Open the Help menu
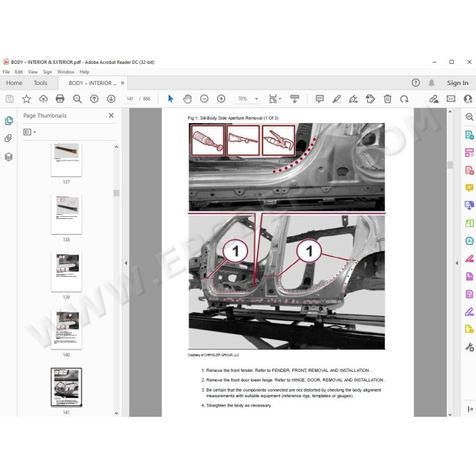Image resolution: width=476 pixels, height=476 pixels. [x=84, y=72]
